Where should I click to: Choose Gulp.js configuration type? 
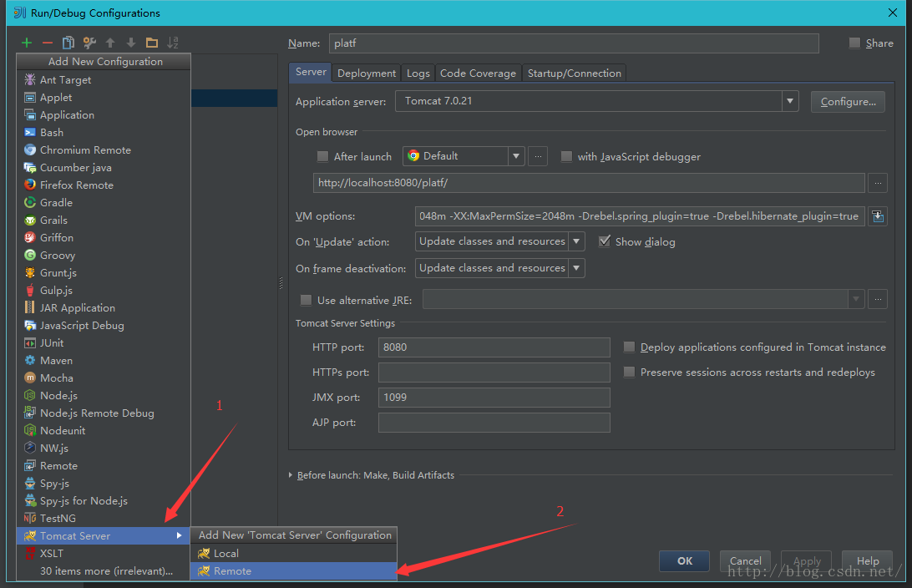coord(104,290)
